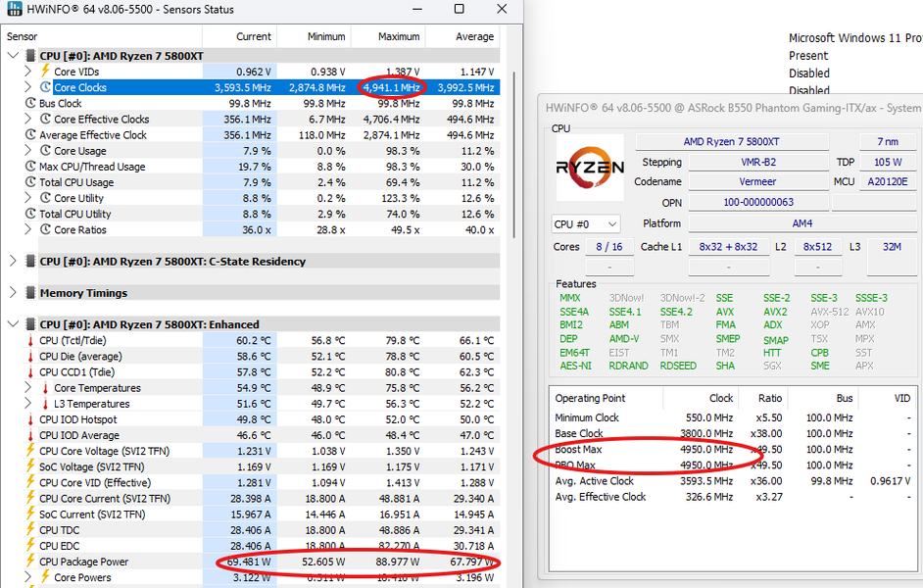
Task: Click the OPN 100-000000063 field
Action: (x=758, y=202)
